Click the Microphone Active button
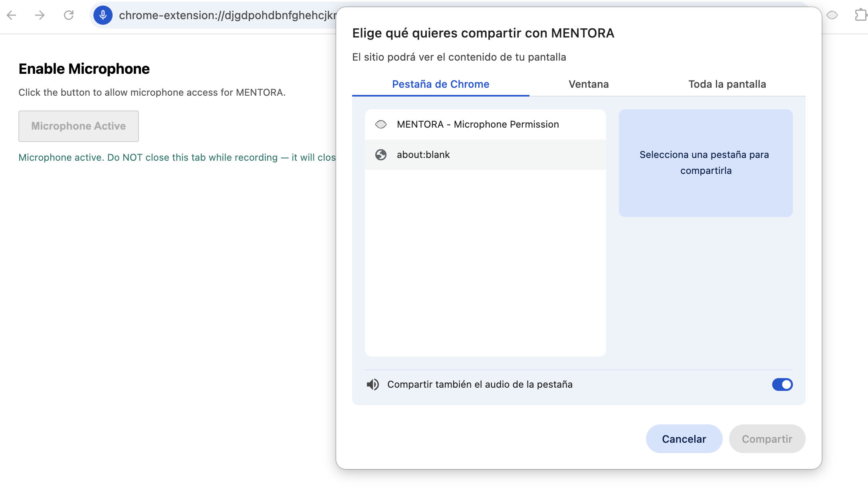Viewport: 868px width, 489px height. [x=79, y=126]
